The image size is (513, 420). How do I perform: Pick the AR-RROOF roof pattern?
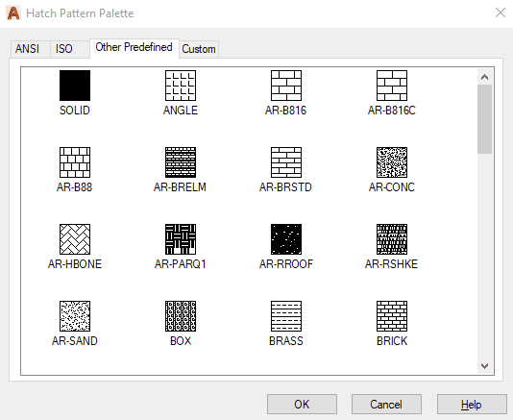pyautogui.click(x=286, y=239)
